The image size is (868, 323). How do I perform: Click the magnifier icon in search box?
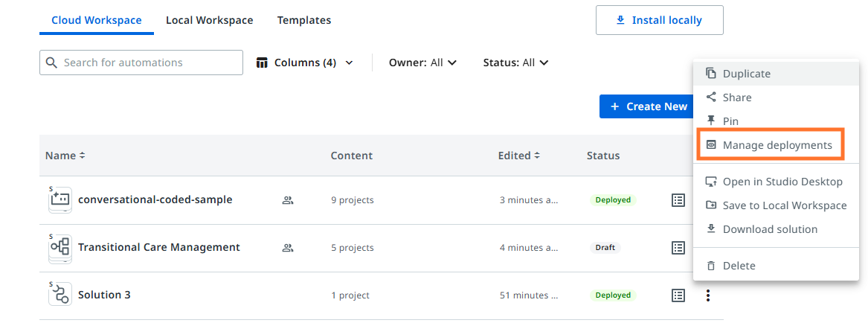(x=51, y=63)
